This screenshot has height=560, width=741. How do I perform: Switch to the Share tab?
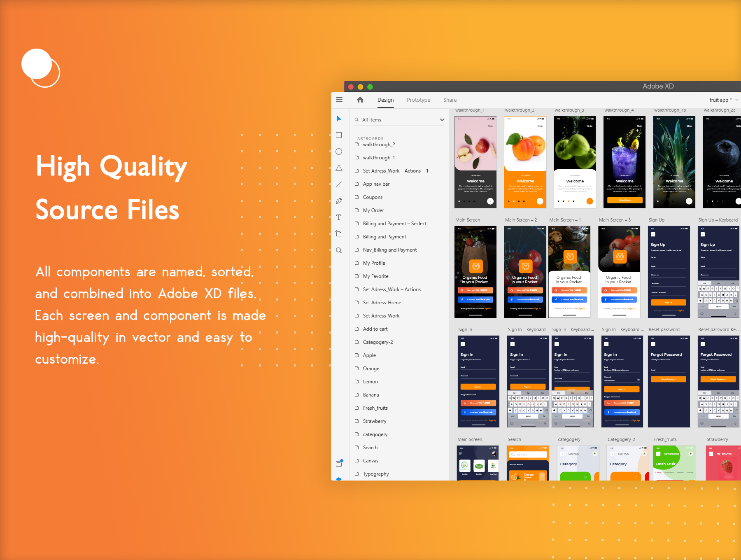[450, 100]
